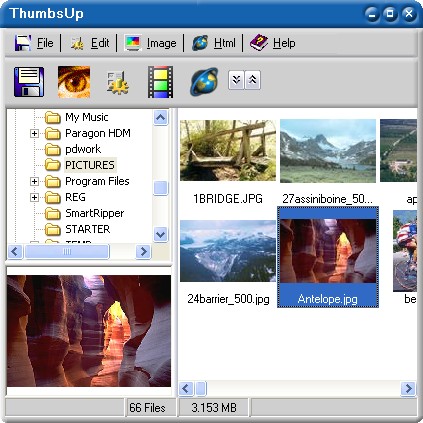This screenshot has height=423, width=423.
Task: Click folder tree scroll up arrow
Action: tap(161, 118)
